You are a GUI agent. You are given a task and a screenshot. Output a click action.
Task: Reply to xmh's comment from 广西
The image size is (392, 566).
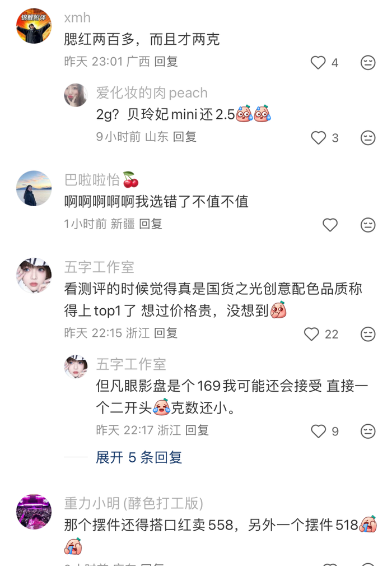tap(166, 62)
